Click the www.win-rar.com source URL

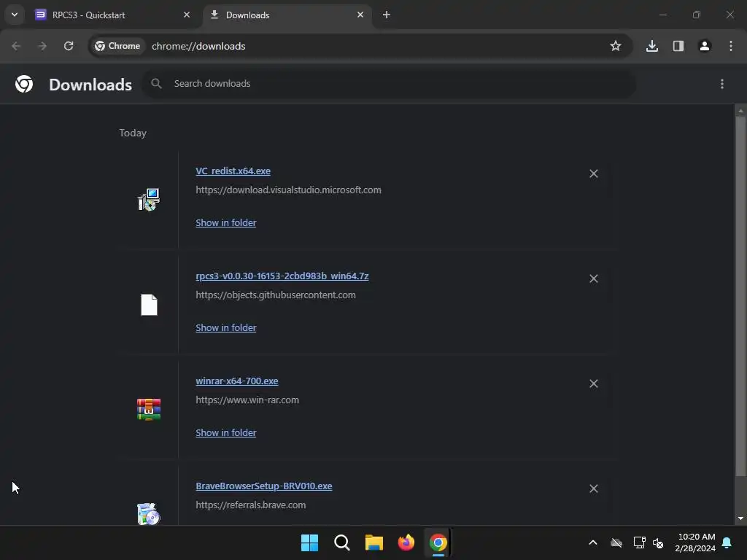point(247,400)
